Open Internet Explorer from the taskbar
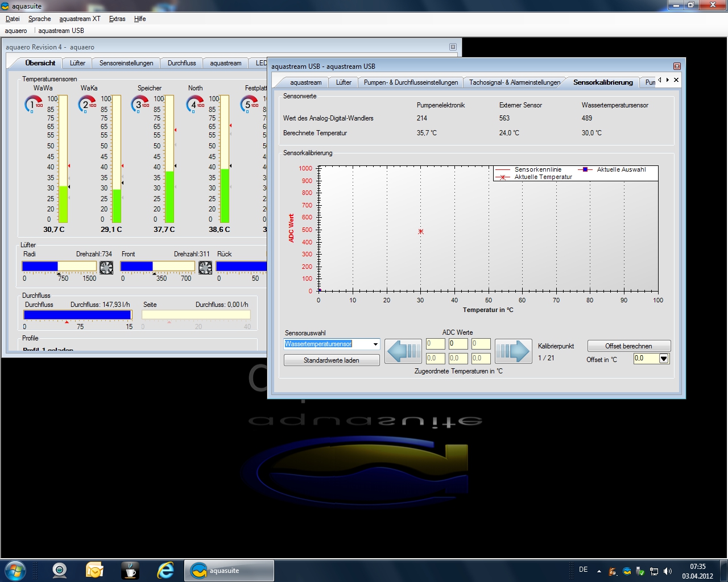The height and width of the screenshot is (582, 728). point(166,570)
